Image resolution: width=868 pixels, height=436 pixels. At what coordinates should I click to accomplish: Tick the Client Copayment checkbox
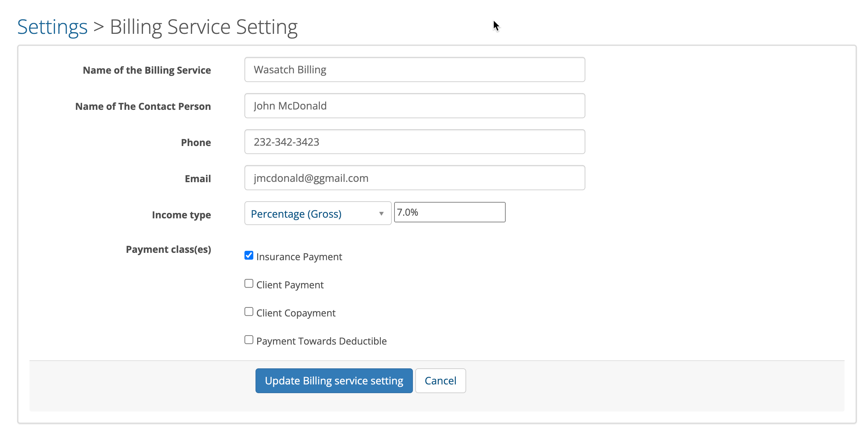pos(249,312)
